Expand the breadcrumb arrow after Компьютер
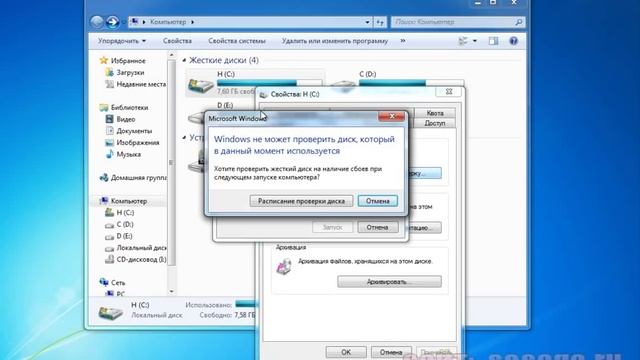This screenshot has width=640, height=360. pyautogui.click(x=192, y=22)
